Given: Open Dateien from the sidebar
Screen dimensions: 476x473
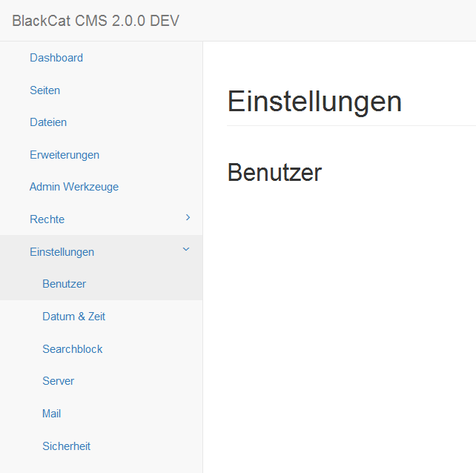Looking at the screenshot, I should (x=48, y=122).
